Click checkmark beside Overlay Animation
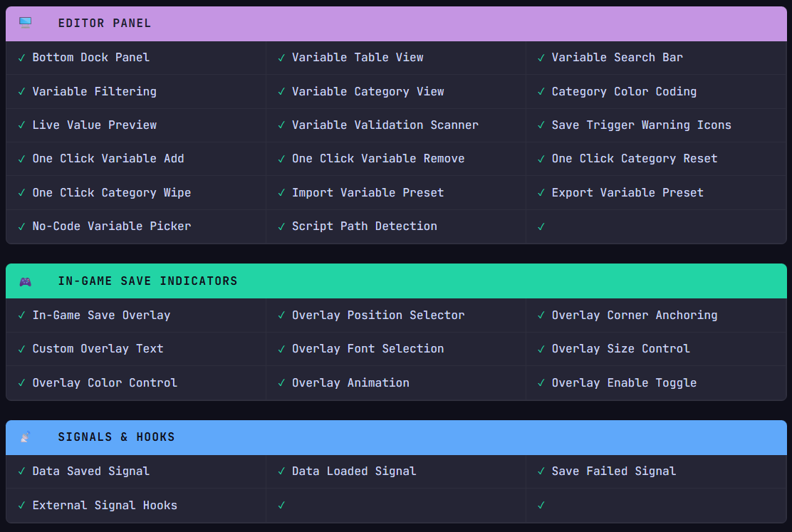The image size is (792, 532). point(282,383)
